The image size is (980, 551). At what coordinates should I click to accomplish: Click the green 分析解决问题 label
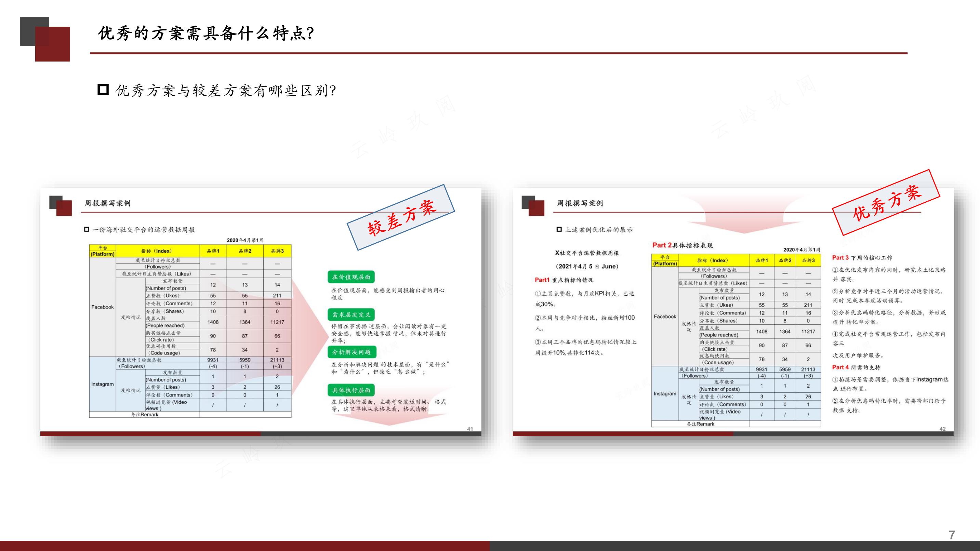coord(352,352)
